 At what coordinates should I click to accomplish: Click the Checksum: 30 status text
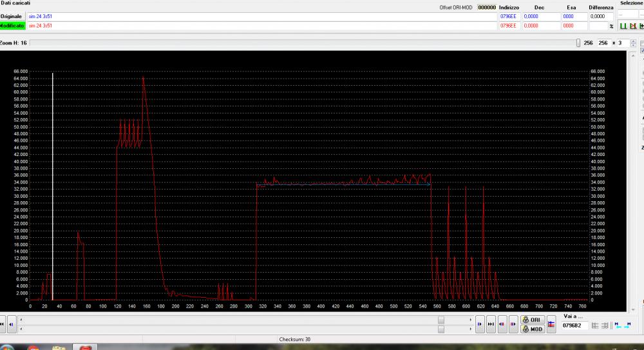[x=294, y=339]
